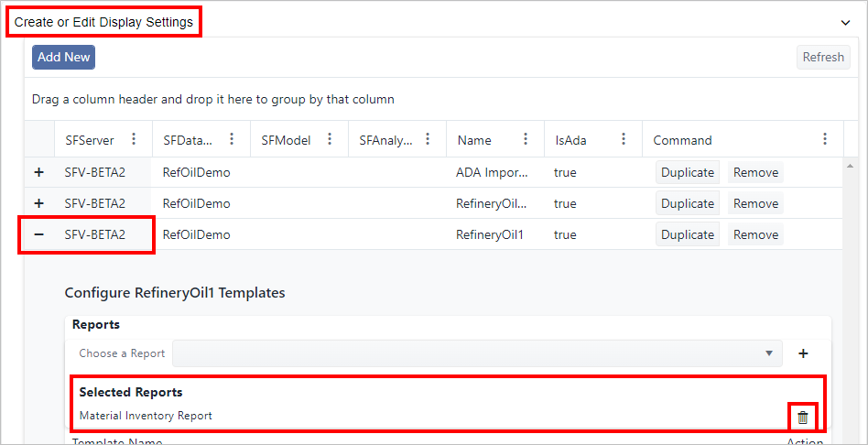Open SFServer column options menu
Viewport: 868px width, 445px height.
135,139
